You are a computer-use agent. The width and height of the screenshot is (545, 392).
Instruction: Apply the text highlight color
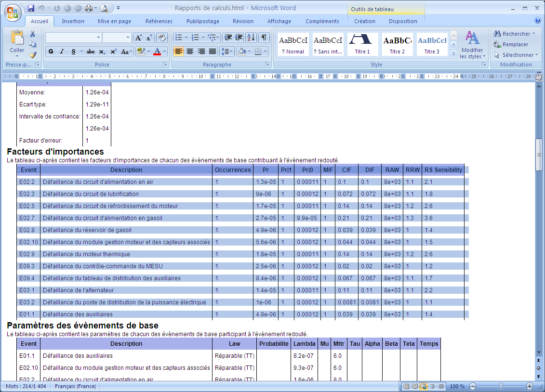click(x=141, y=52)
